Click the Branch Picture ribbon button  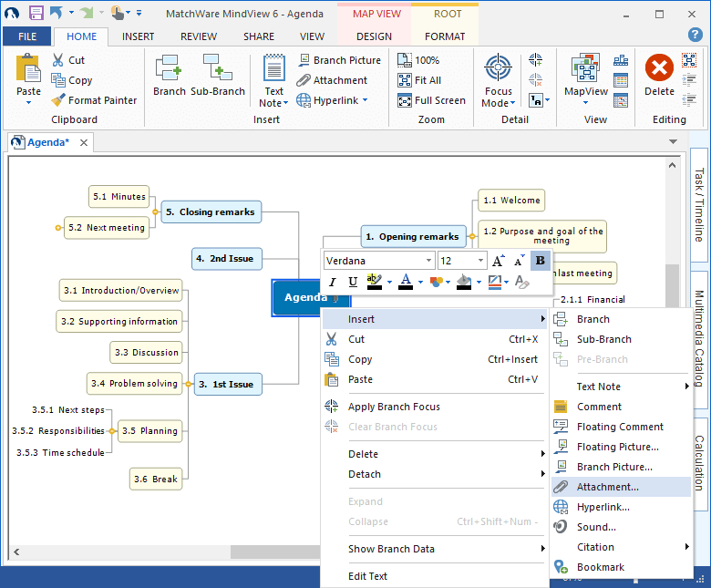tap(339, 60)
